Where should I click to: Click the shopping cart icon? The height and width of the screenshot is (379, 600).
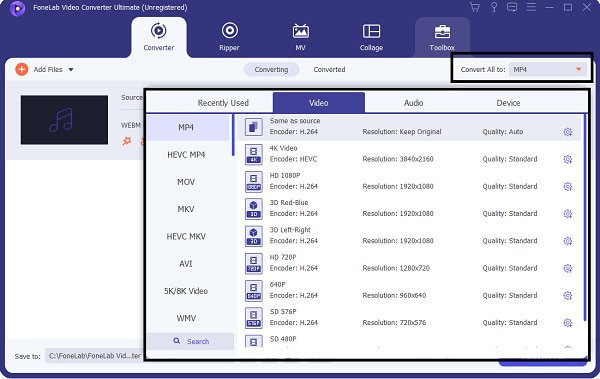[x=474, y=7]
